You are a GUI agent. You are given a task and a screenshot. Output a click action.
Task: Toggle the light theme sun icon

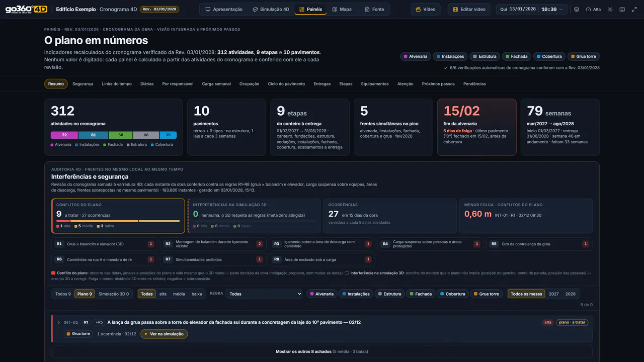[x=610, y=9]
